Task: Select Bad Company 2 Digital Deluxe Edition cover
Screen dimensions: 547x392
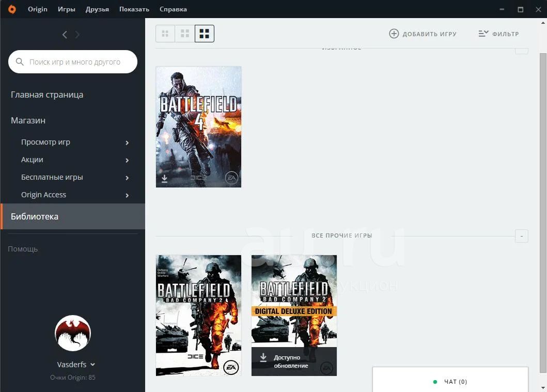Action: click(294, 316)
